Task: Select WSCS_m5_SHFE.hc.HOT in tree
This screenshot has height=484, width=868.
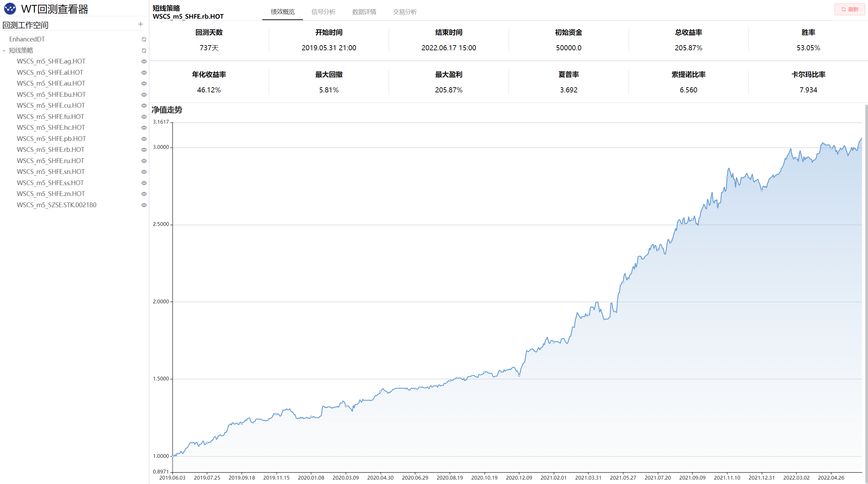Action: click(x=51, y=128)
